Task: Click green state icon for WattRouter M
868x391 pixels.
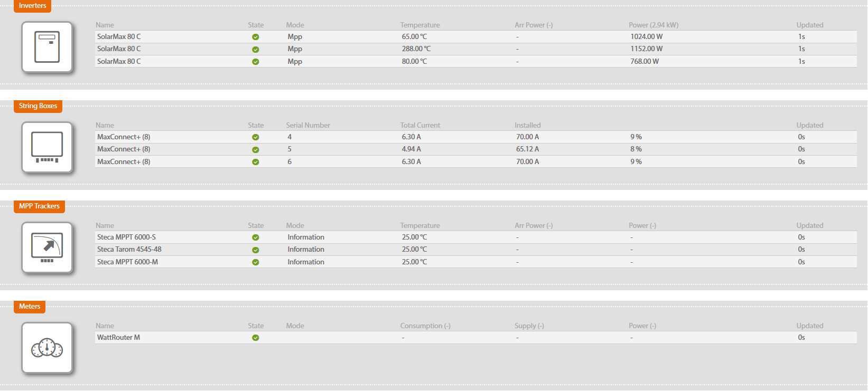Action: pos(256,338)
